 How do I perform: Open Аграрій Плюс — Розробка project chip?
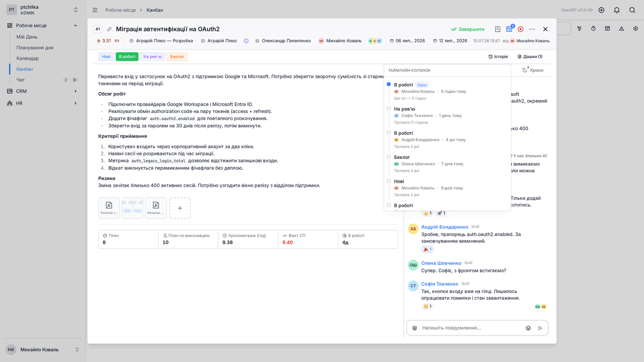pyautogui.click(x=161, y=41)
